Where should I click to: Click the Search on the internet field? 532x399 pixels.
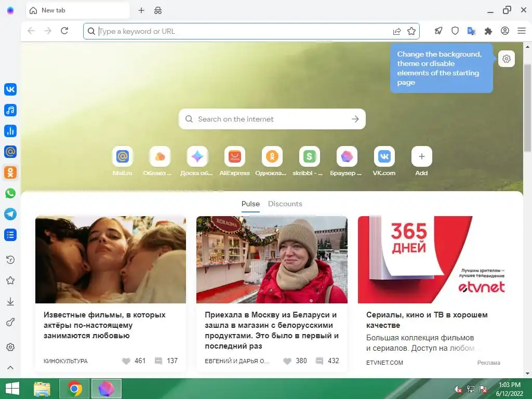coord(272,119)
